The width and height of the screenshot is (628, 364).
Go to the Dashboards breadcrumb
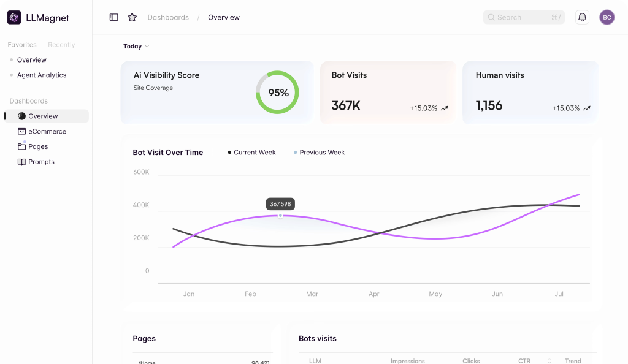(x=168, y=17)
